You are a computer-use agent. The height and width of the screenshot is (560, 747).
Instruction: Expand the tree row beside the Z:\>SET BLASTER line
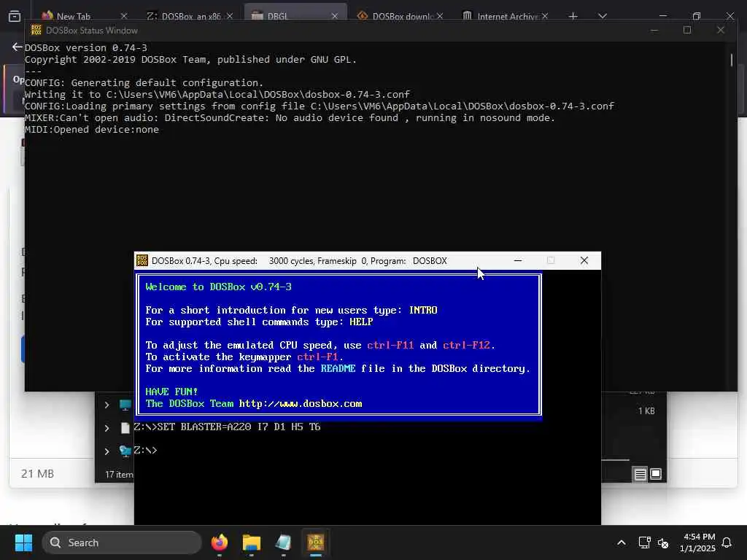coord(107,428)
